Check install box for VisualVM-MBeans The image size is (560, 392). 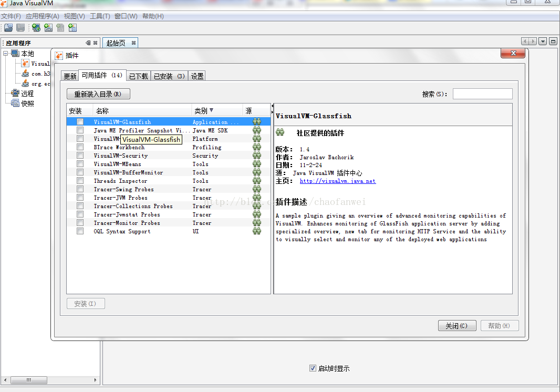80,163
